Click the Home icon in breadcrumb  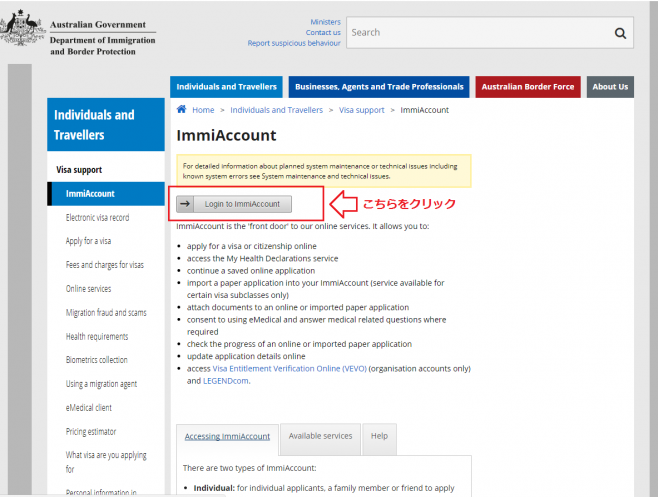tap(181, 110)
